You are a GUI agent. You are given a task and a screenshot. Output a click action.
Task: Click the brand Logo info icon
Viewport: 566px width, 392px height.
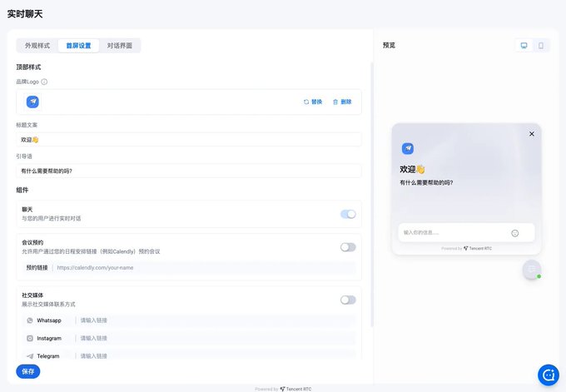pyautogui.click(x=44, y=82)
